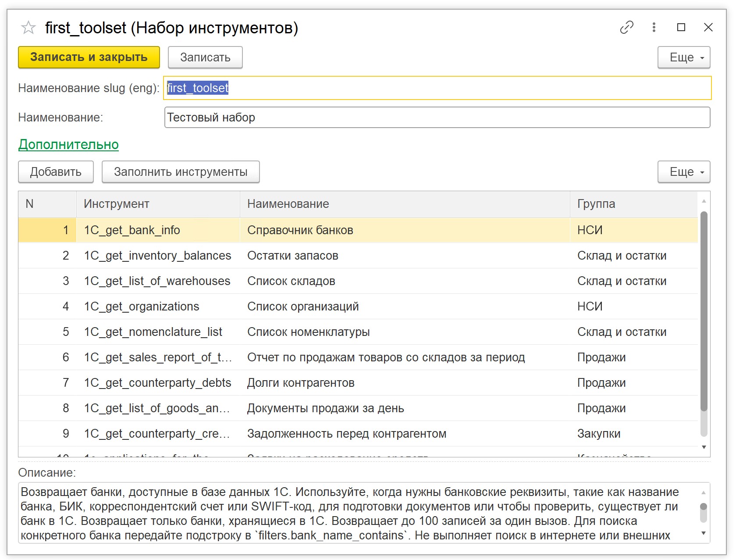The image size is (736, 560).
Task: Click table scrollbar up arrow
Action: click(704, 201)
